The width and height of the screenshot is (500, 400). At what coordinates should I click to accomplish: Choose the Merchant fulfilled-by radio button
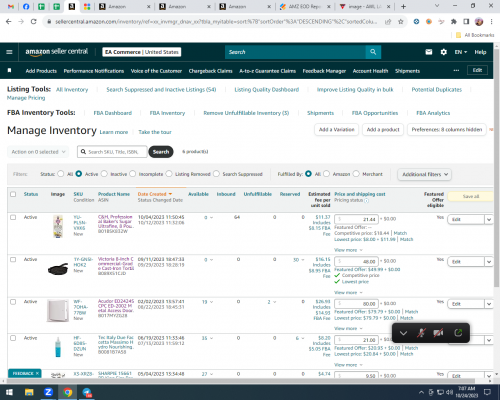(356, 174)
